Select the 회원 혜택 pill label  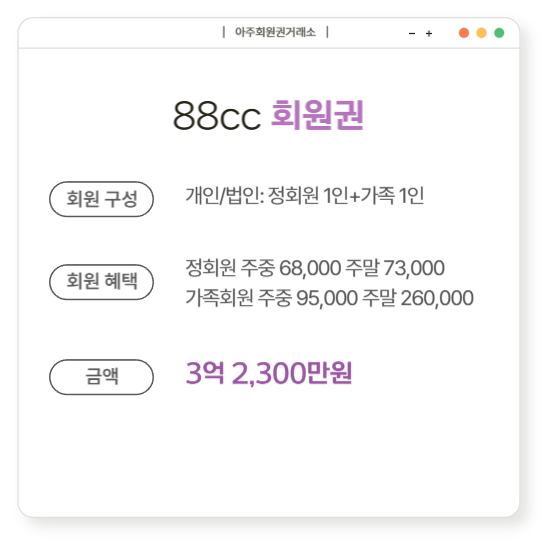click(101, 282)
